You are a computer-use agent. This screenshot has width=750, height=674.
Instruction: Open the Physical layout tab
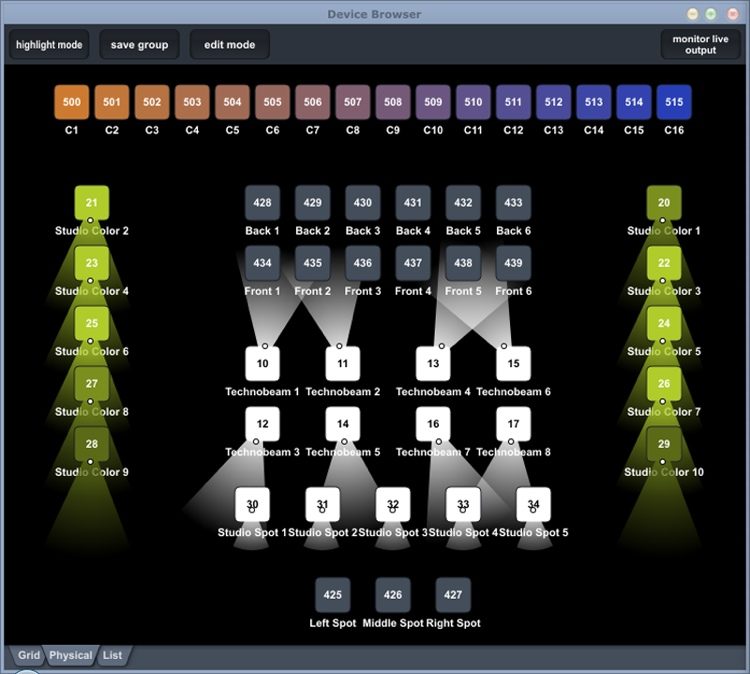[x=71, y=656]
